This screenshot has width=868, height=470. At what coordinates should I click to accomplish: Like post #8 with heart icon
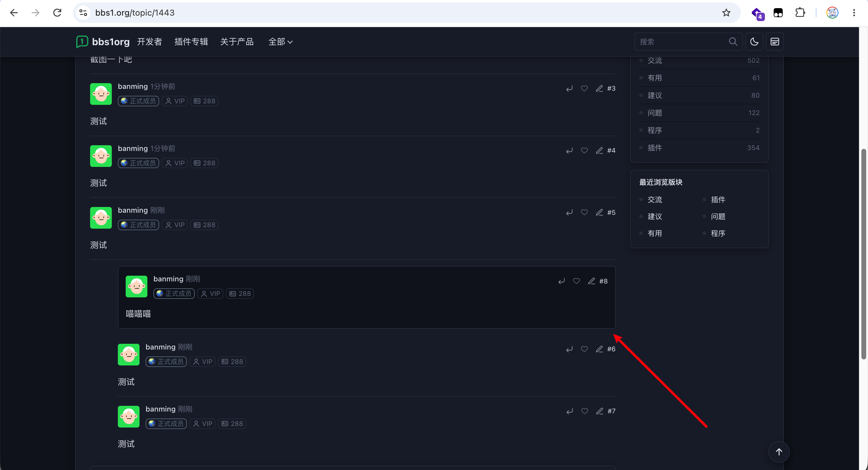point(577,281)
